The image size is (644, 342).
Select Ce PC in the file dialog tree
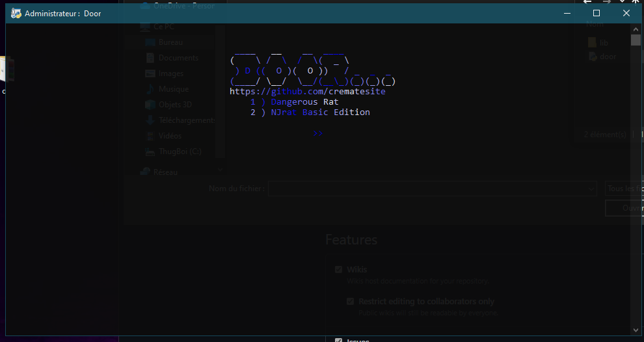tap(157, 27)
